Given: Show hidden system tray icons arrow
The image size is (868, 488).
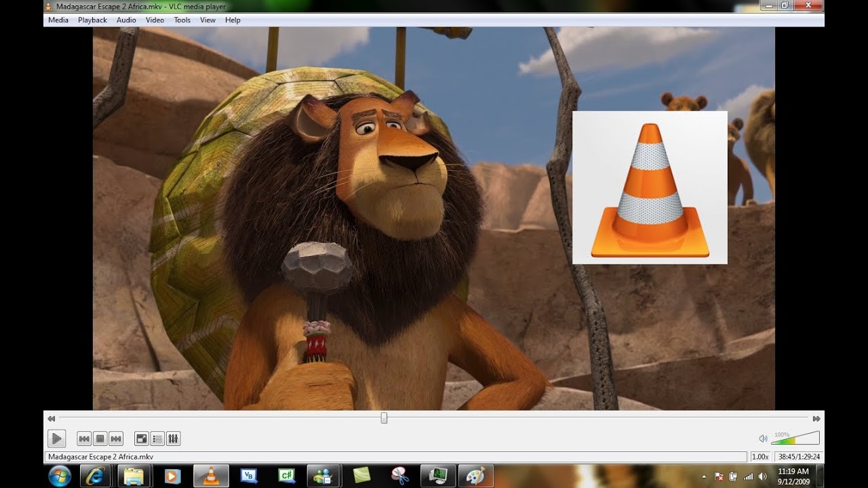Looking at the screenshot, I should [x=703, y=476].
